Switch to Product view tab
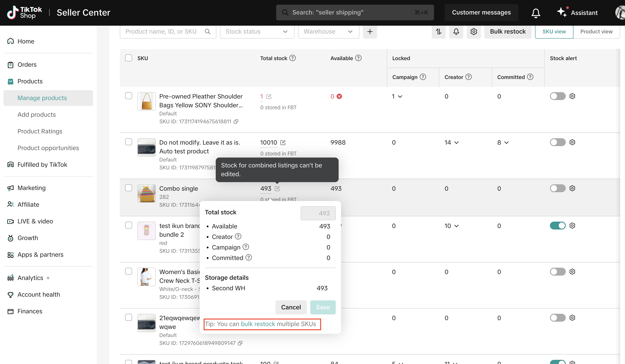625x364 pixels. [x=596, y=32]
